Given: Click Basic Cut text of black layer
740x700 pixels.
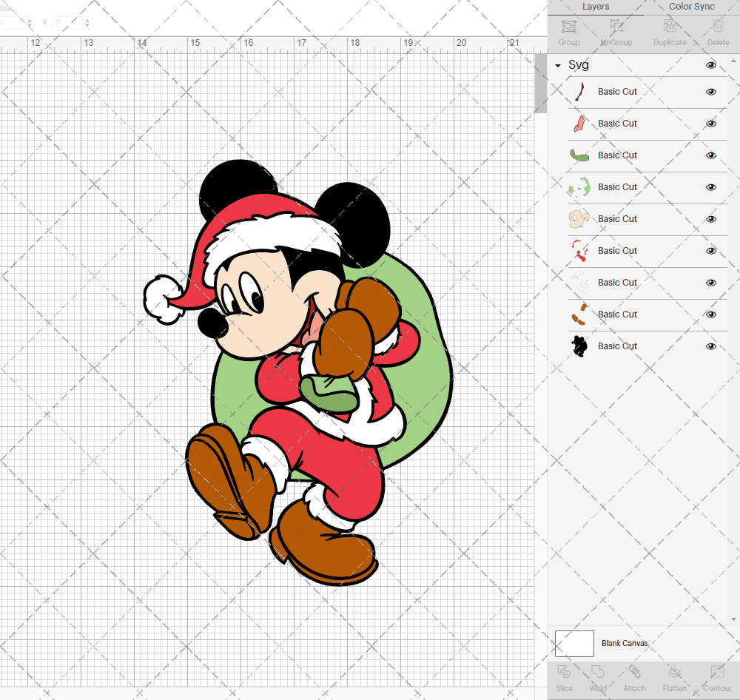Looking at the screenshot, I should [617, 346].
